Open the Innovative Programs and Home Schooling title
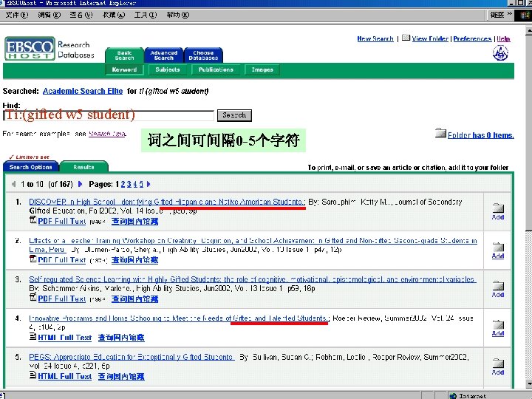The width and height of the screenshot is (532, 399). point(179,318)
